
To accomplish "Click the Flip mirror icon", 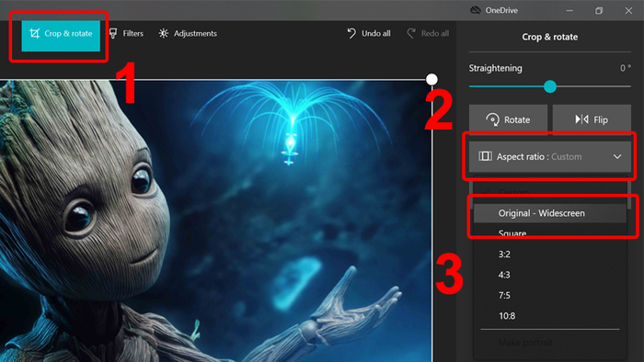I will pyautogui.click(x=581, y=119).
